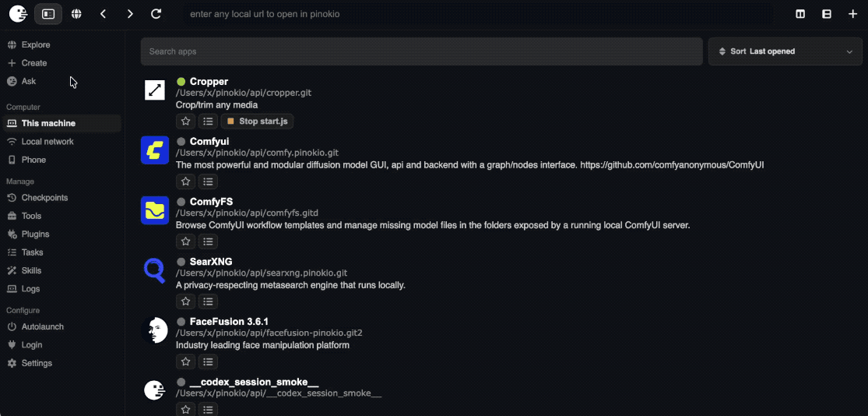
Task: Add new tab with plus icon
Action: (853, 14)
